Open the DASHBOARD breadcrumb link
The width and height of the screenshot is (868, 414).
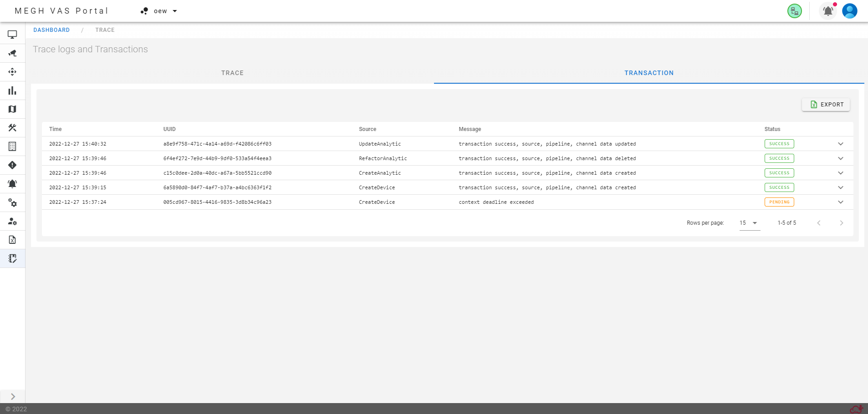[x=51, y=30]
